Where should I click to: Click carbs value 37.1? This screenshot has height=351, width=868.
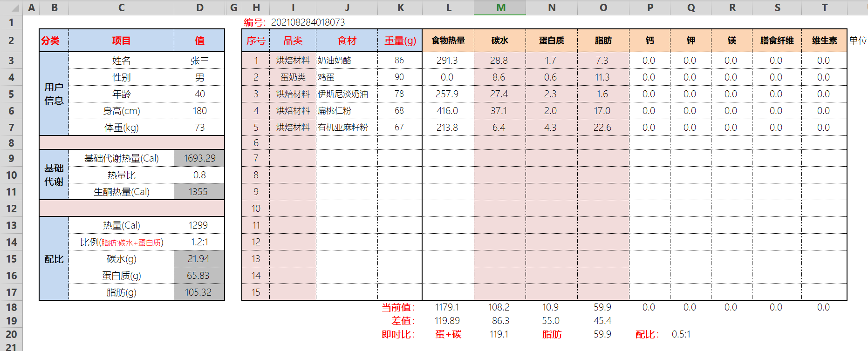[500, 111]
